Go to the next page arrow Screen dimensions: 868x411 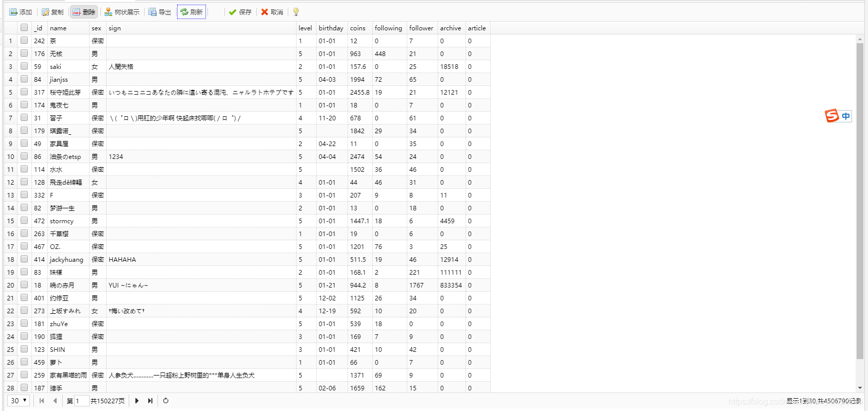137,401
